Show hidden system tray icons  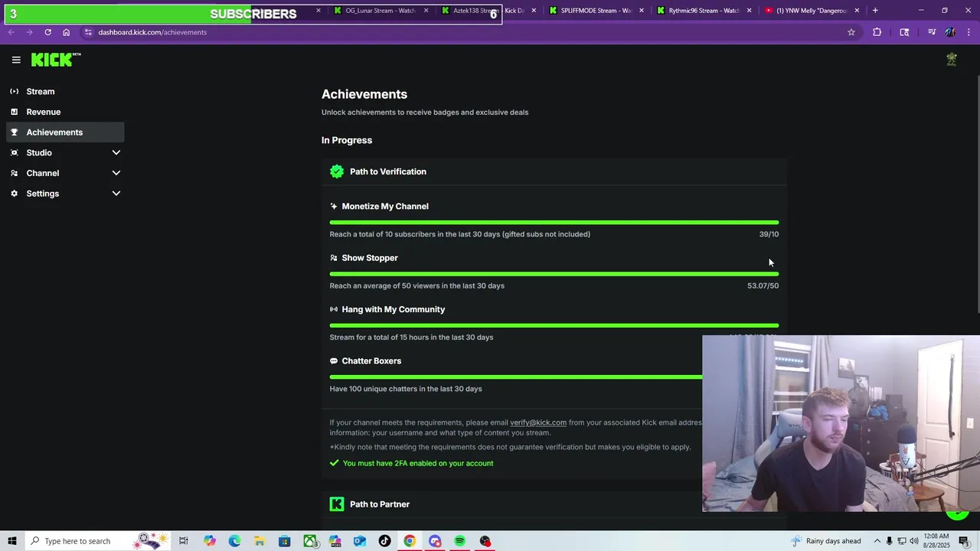tap(877, 541)
